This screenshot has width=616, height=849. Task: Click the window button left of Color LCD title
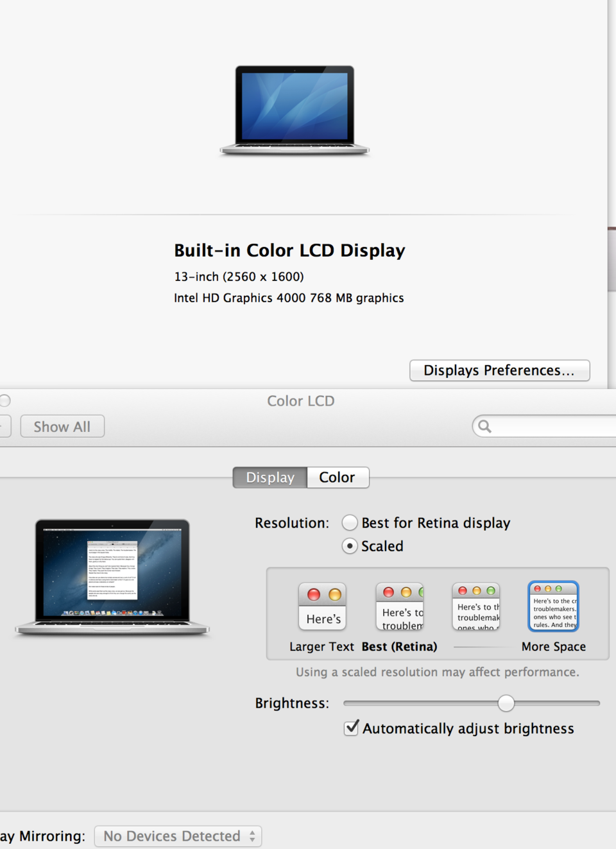[4, 401]
